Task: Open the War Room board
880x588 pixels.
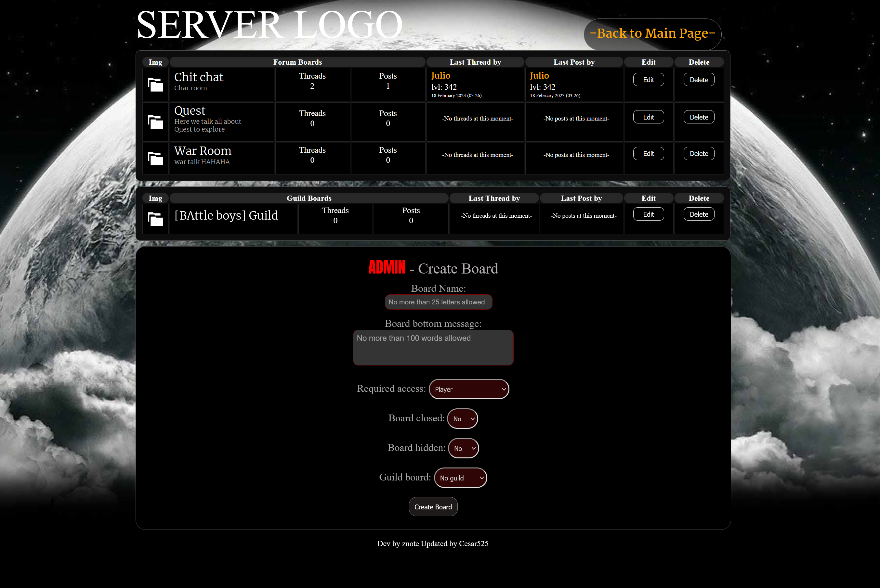Action: [x=203, y=151]
